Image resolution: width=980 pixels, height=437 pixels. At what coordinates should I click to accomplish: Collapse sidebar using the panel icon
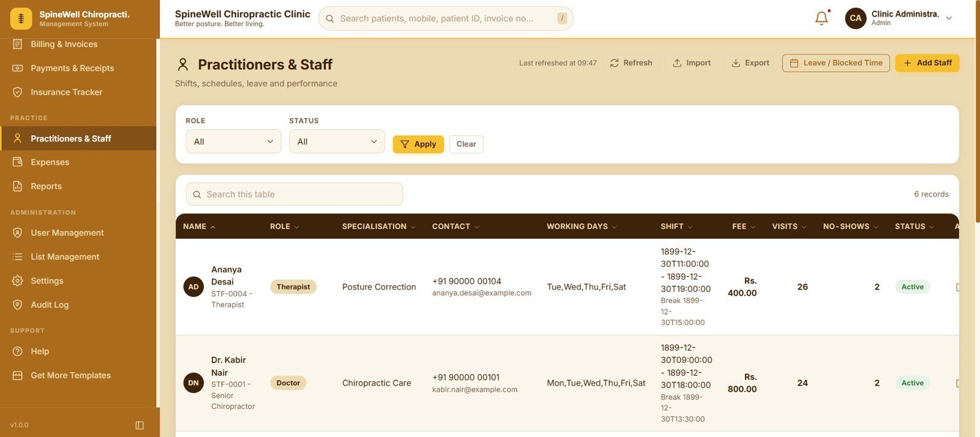pos(140,425)
